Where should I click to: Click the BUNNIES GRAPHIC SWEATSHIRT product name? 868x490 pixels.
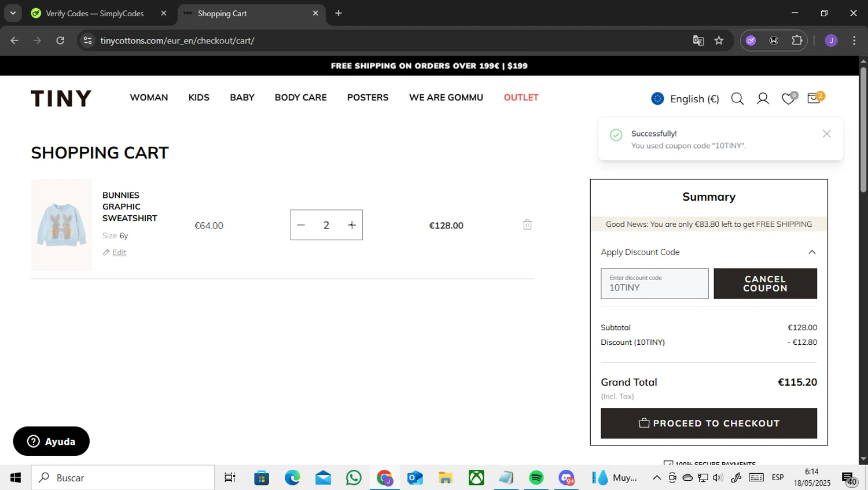click(x=130, y=207)
